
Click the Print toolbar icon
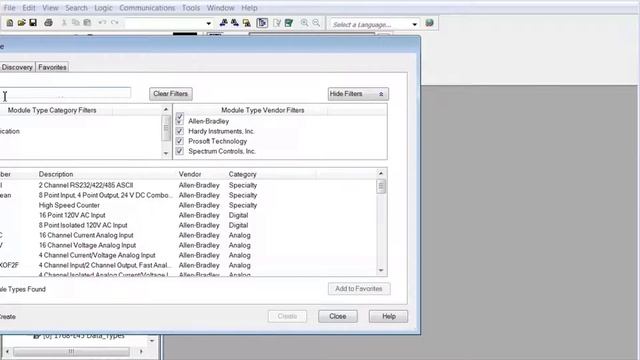(x=48, y=23)
